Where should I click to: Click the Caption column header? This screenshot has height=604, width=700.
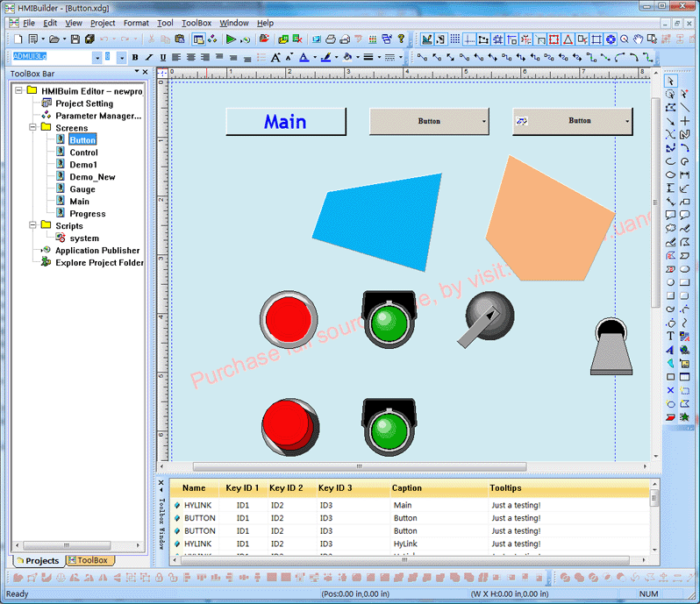coord(407,488)
